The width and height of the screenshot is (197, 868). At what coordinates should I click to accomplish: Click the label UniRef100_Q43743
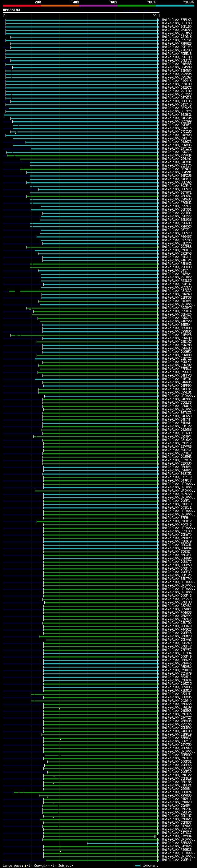pyautogui.click(x=177, y=104)
